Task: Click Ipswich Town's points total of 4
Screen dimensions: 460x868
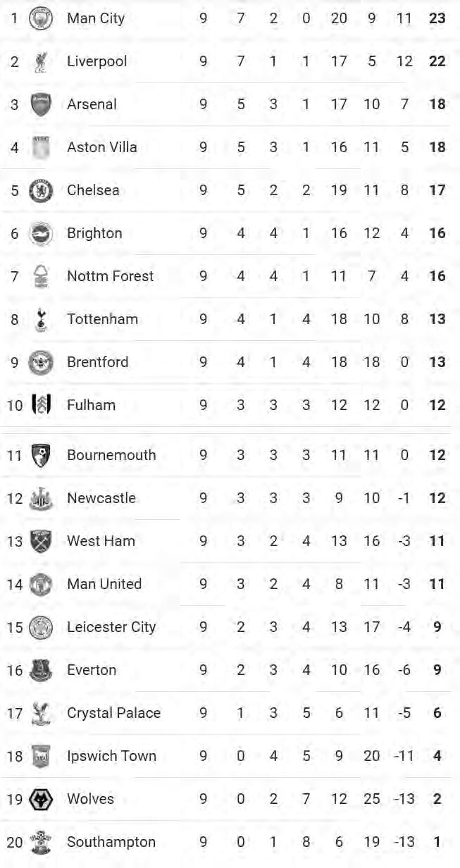Action: 437,756
